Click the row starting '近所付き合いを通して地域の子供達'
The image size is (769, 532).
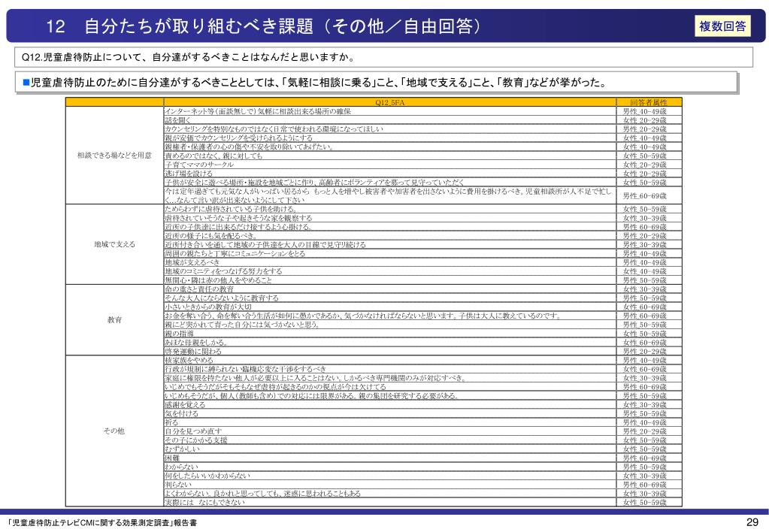tap(390, 244)
